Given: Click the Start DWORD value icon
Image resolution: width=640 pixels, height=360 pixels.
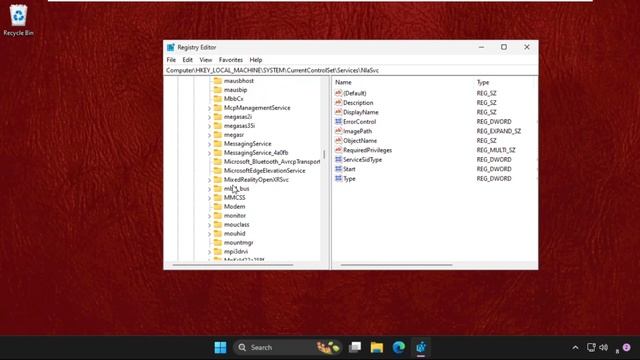Looking at the screenshot, I should [x=338, y=169].
